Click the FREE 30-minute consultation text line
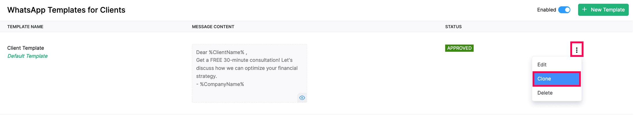 (244, 60)
